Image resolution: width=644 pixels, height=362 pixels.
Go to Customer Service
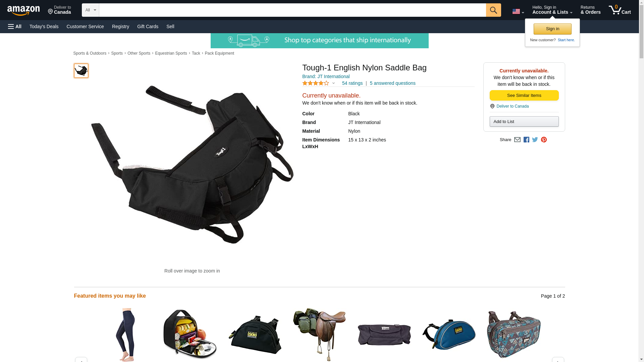[85, 26]
